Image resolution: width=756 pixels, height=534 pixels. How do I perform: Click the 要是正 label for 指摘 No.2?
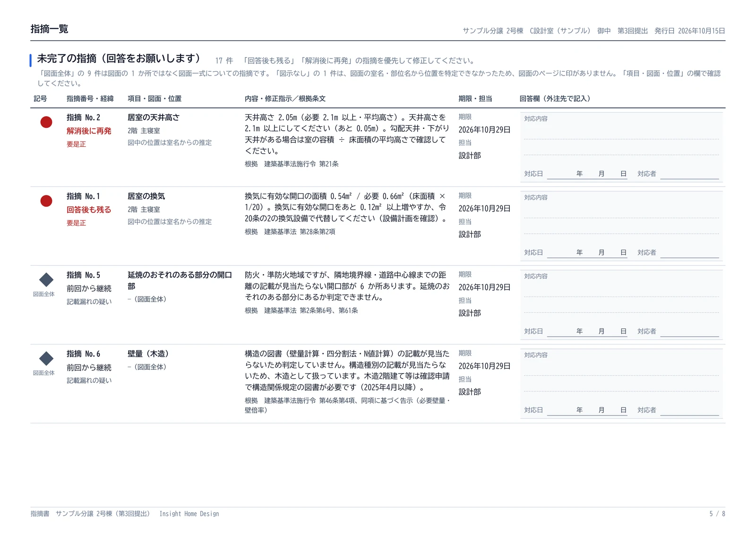pyautogui.click(x=76, y=144)
